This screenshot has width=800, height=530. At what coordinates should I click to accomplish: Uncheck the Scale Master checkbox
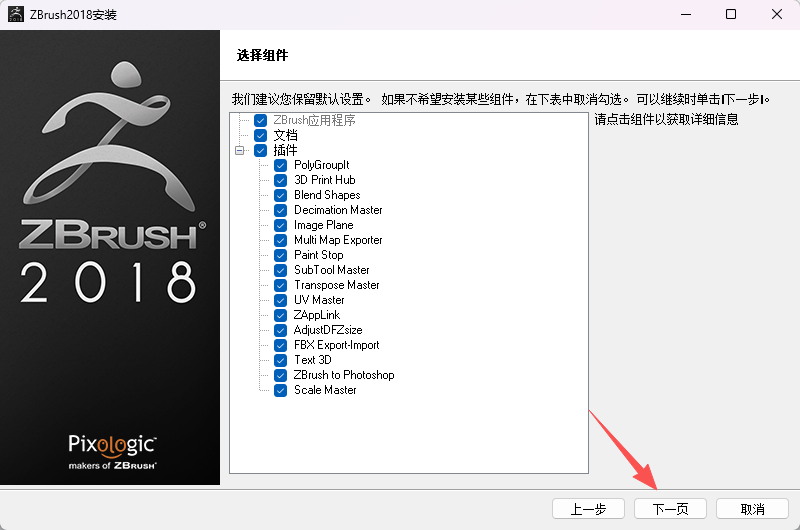tap(281, 390)
